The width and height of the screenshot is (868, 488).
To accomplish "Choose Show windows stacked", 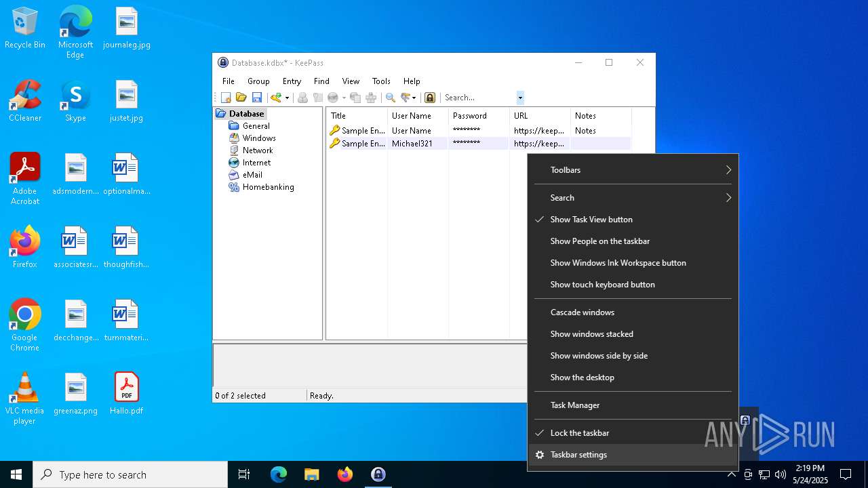I will click(633, 334).
